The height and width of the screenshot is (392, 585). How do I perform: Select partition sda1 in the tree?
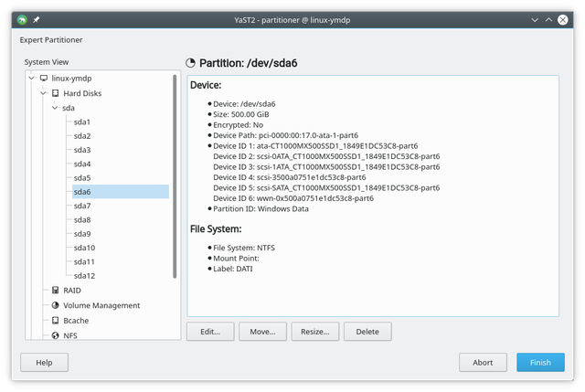(81, 122)
